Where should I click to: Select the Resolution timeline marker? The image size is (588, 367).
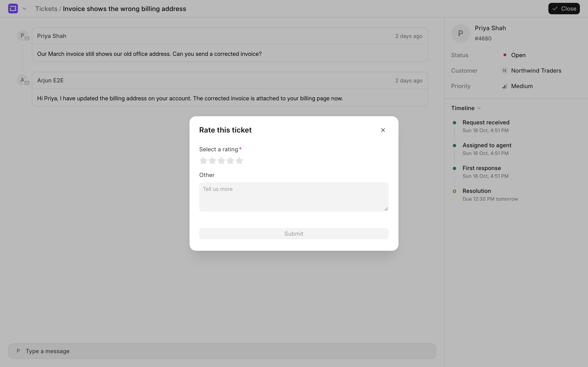(454, 191)
